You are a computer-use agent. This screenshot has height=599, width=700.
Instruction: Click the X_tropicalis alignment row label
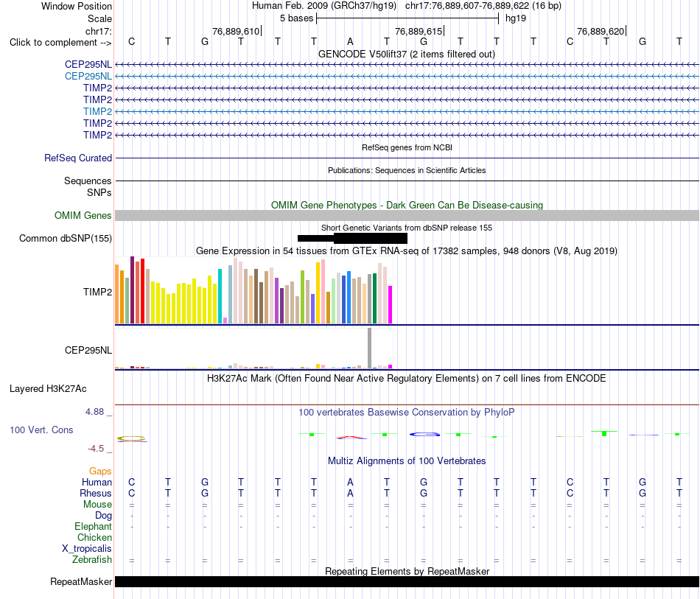pyautogui.click(x=87, y=549)
